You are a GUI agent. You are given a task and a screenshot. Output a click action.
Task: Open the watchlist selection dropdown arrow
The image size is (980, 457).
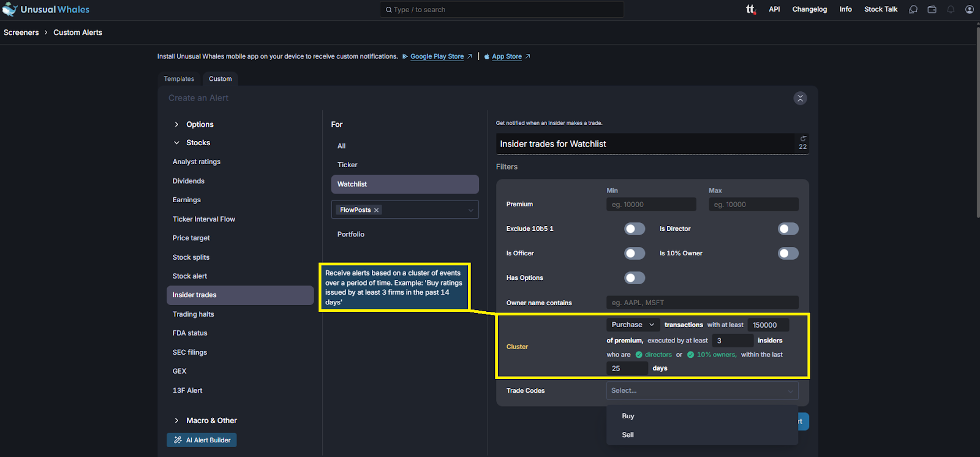[x=471, y=210]
